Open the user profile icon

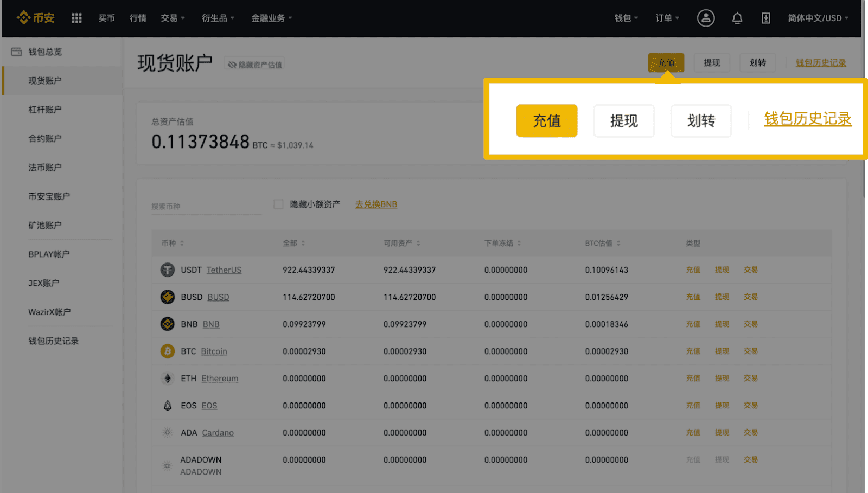[706, 18]
